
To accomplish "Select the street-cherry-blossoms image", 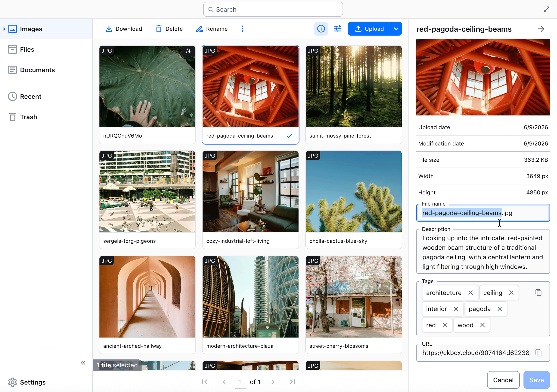I will click(353, 297).
